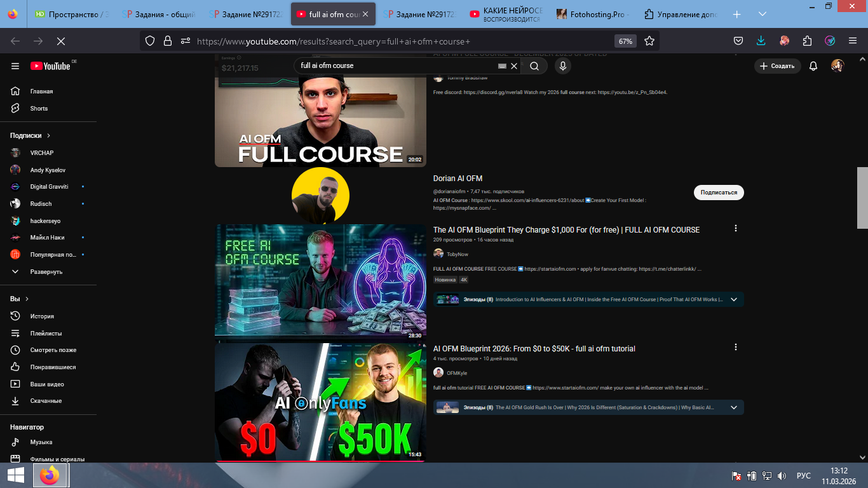Open the OFMKyle channel link
This screenshot has height=488, width=868.
pyautogui.click(x=457, y=373)
